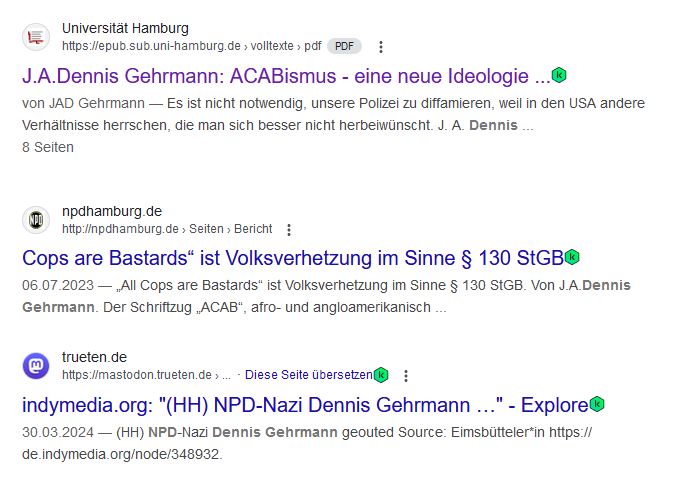Click Diese Seite übersetzen link
Viewport: 676px width, 480px height.
(308, 375)
